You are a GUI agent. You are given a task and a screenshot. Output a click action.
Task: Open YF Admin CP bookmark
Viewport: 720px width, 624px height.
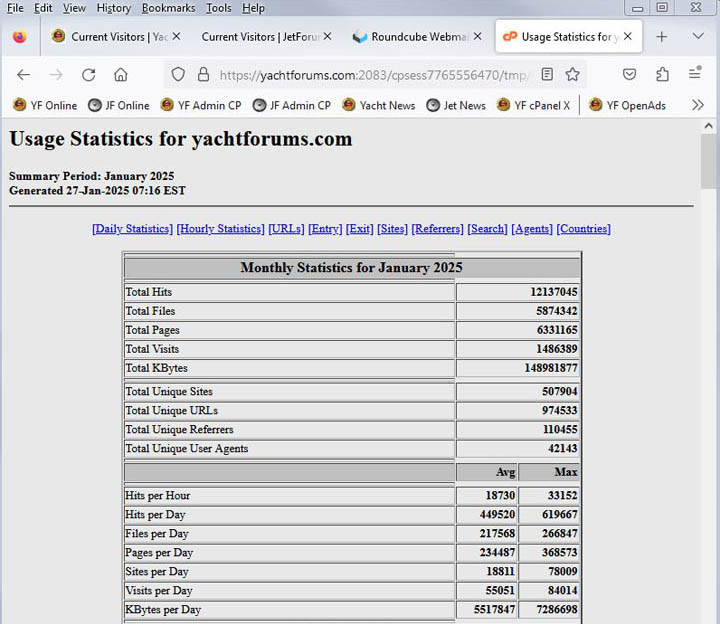tap(201, 105)
